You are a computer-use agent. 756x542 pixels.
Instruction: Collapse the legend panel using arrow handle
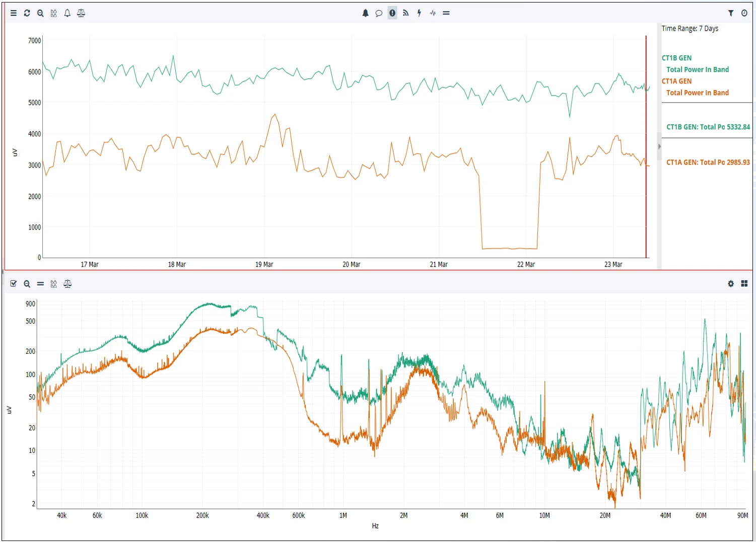(x=659, y=146)
